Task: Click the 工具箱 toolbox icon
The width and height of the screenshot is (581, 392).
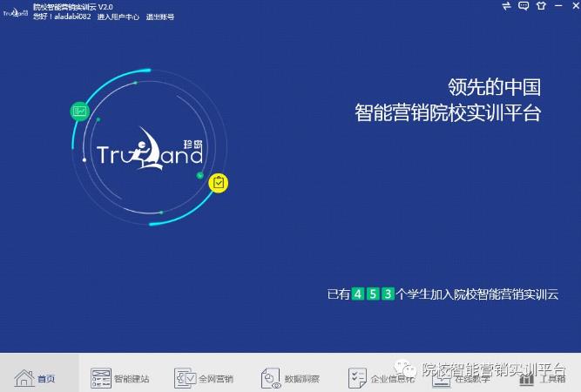Action: (x=527, y=377)
